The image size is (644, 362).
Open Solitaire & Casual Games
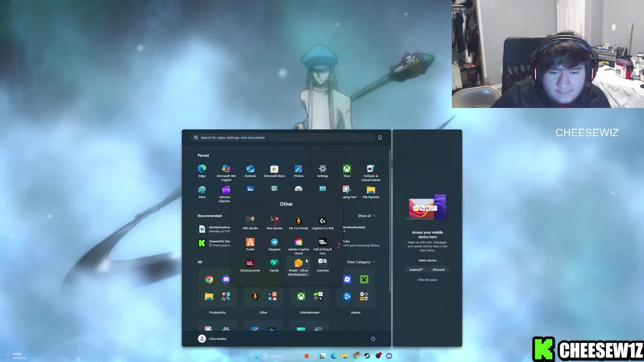(x=371, y=173)
